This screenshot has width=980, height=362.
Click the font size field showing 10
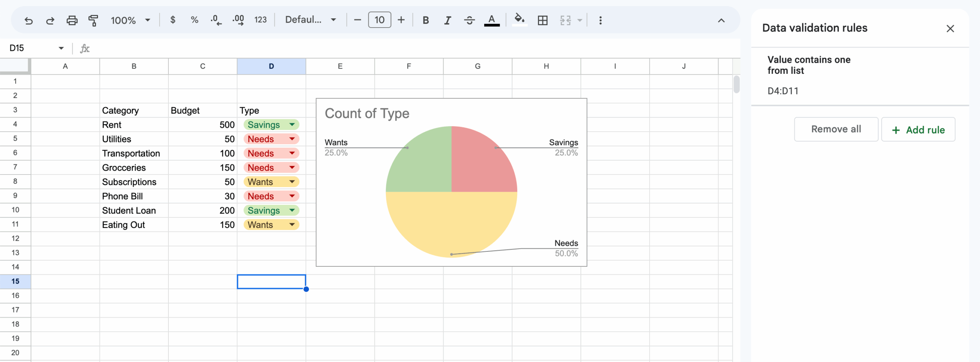tap(379, 20)
